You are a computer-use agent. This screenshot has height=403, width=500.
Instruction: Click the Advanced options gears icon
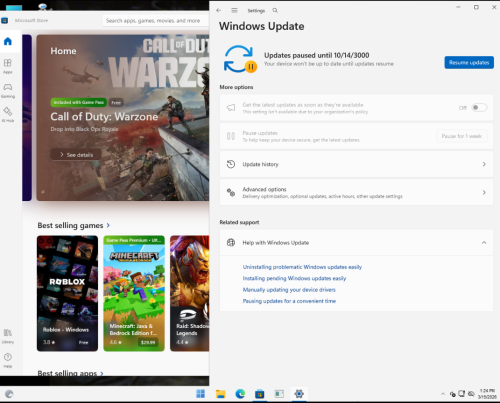tap(231, 192)
